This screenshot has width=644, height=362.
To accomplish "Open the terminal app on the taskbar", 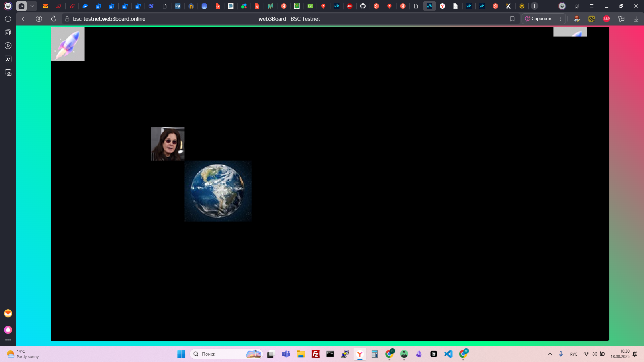I will pyautogui.click(x=330, y=354).
